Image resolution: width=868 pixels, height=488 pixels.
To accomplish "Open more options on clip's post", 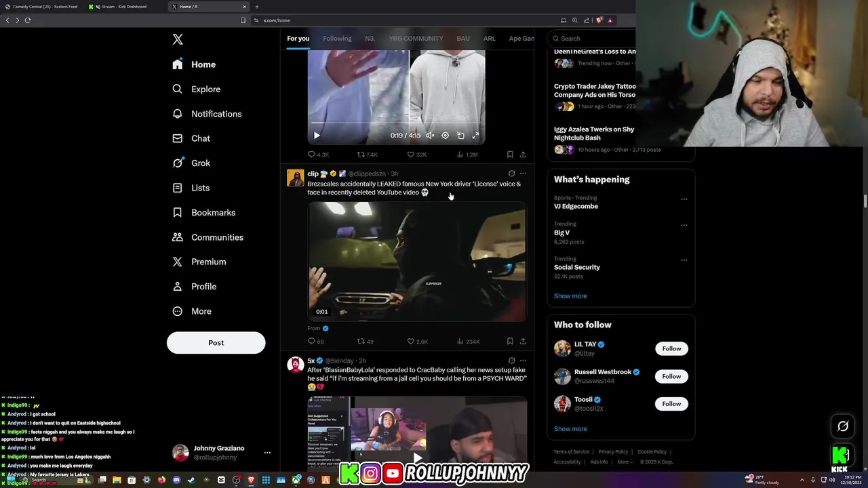I will [x=523, y=174].
